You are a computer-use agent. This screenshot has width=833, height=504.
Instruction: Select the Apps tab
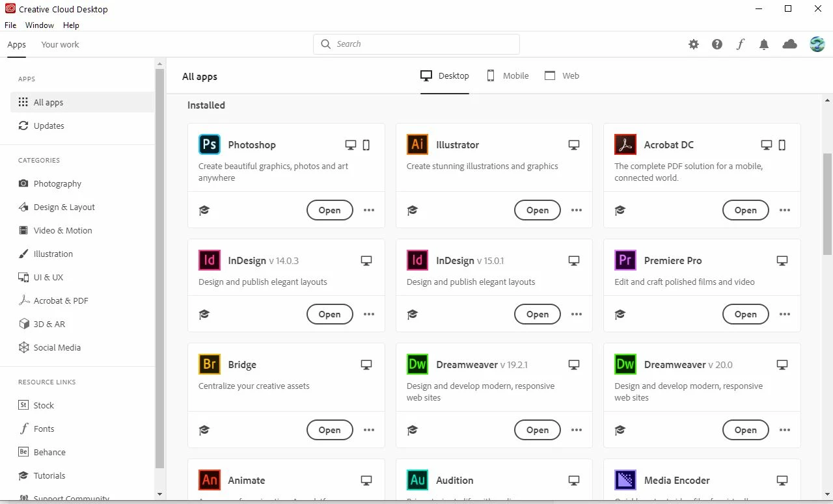pyautogui.click(x=17, y=45)
